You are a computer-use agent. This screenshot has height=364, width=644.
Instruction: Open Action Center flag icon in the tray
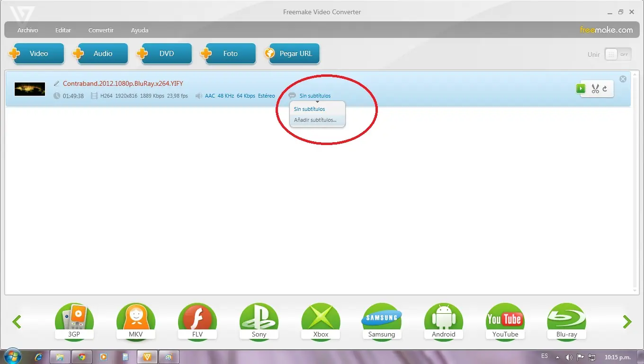[581, 357]
